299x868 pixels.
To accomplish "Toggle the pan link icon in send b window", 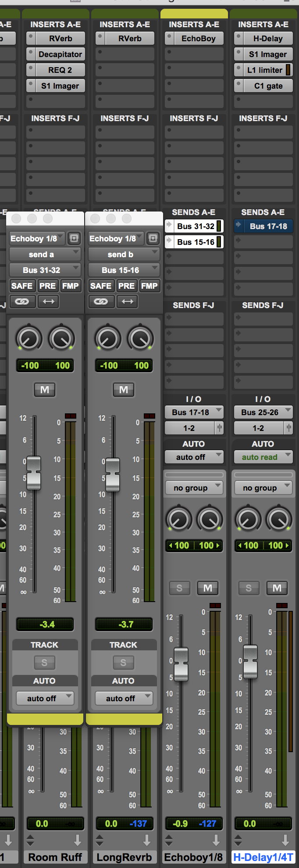I will (x=101, y=301).
